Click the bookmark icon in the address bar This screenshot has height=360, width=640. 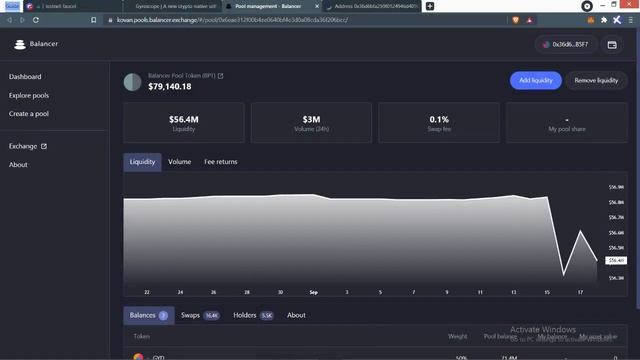93,20
